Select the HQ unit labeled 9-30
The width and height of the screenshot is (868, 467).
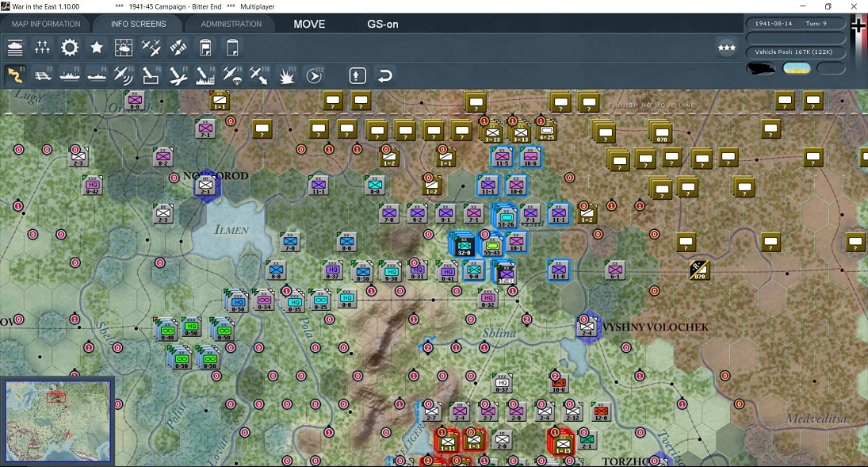pos(391,271)
